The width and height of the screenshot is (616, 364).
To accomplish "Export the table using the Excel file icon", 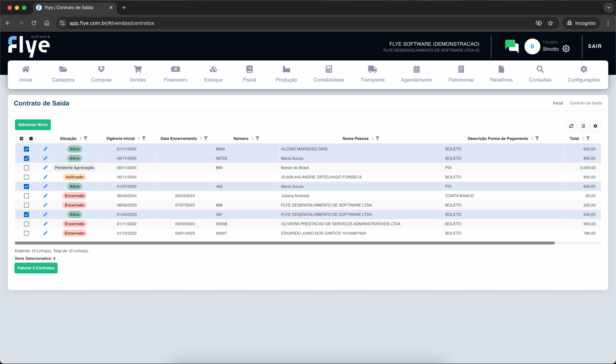I will pyautogui.click(x=583, y=126).
